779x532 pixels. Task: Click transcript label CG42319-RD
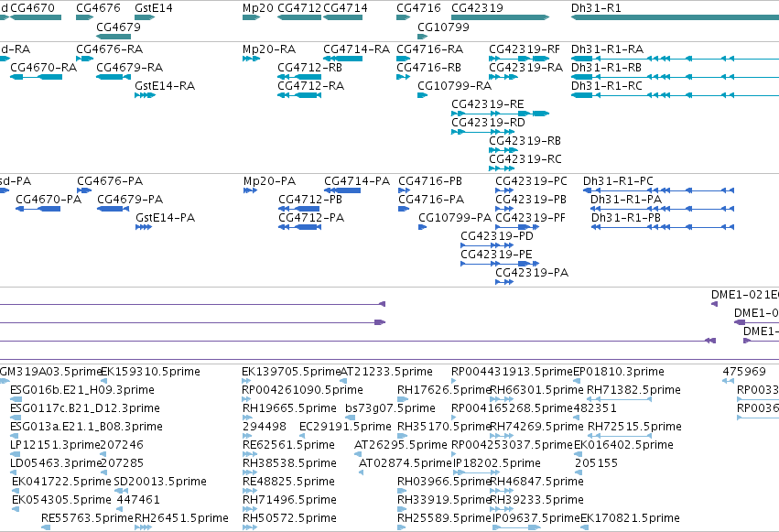(x=488, y=122)
